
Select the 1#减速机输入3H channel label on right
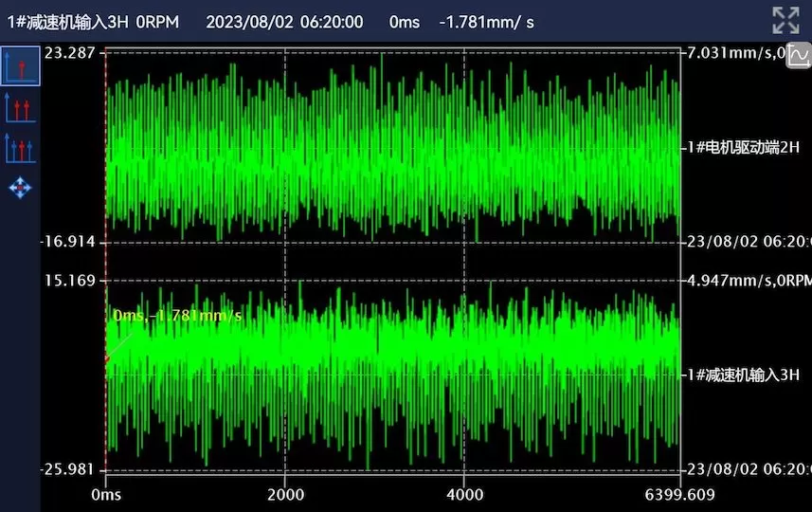click(742, 375)
